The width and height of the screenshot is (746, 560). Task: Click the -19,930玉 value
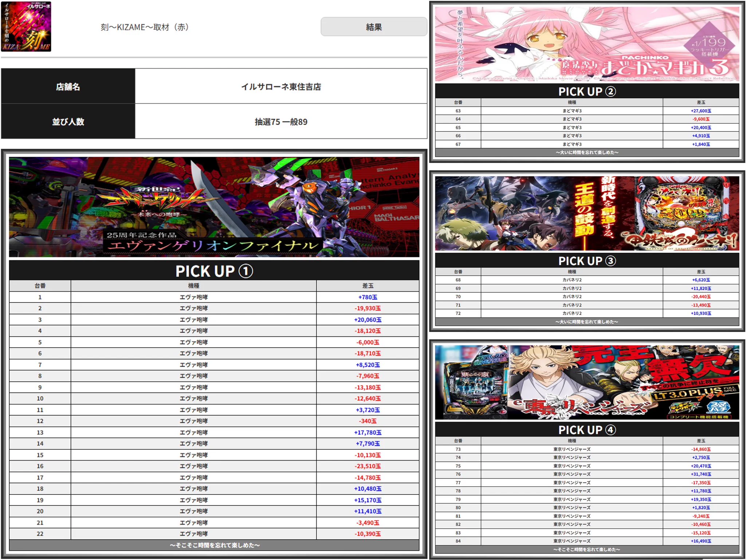[x=368, y=308]
